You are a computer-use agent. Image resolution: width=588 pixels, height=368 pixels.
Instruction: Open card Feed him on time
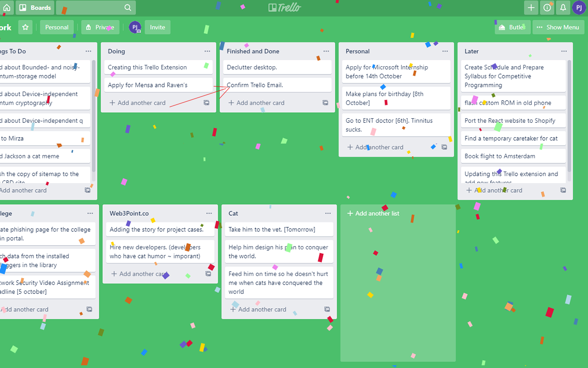tap(279, 283)
